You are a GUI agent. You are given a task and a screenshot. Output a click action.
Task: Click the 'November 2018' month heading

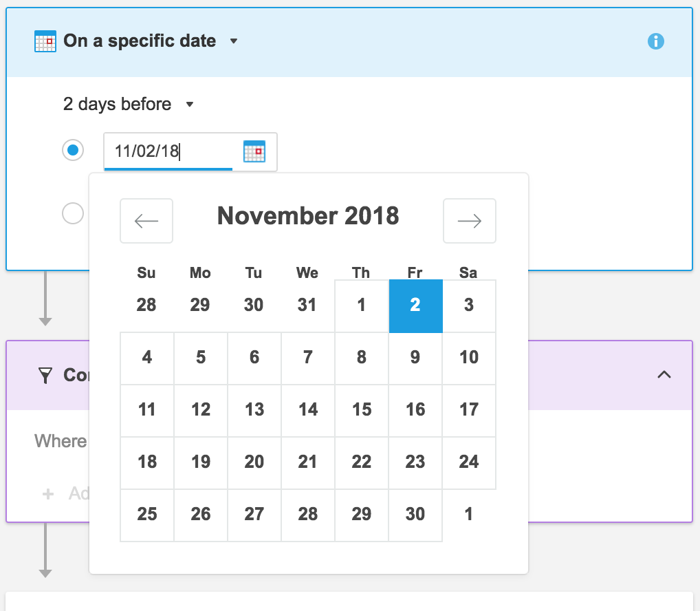(308, 216)
